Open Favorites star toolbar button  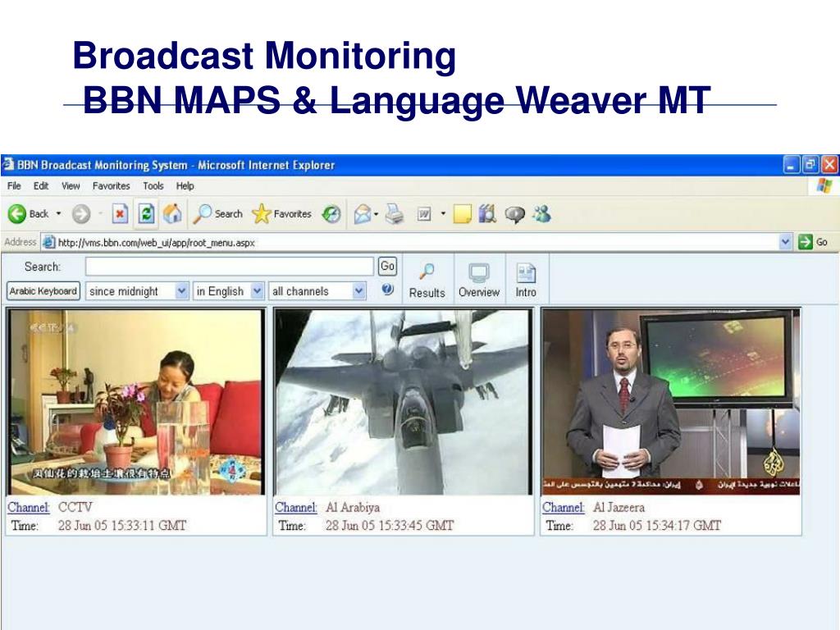tap(282, 214)
